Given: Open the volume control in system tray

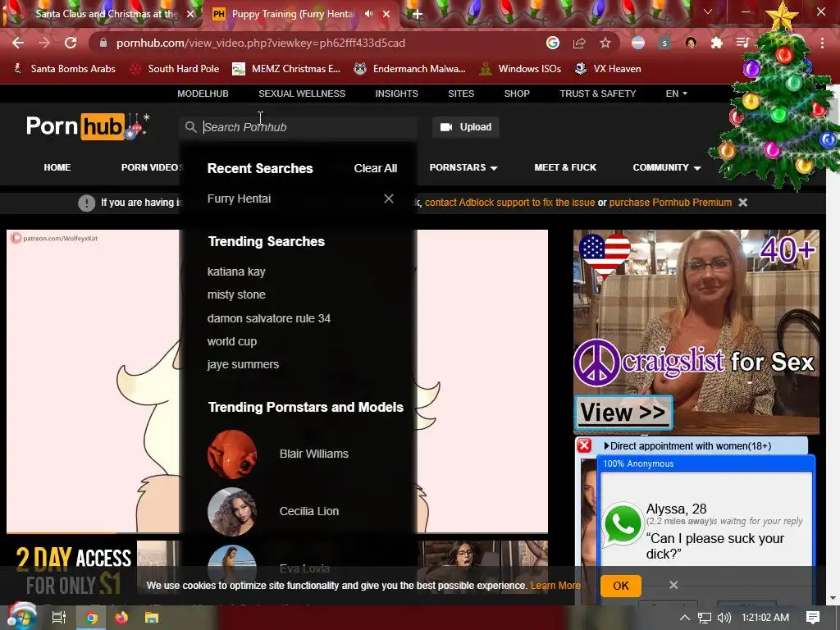Looking at the screenshot, I should pos(724,618).
